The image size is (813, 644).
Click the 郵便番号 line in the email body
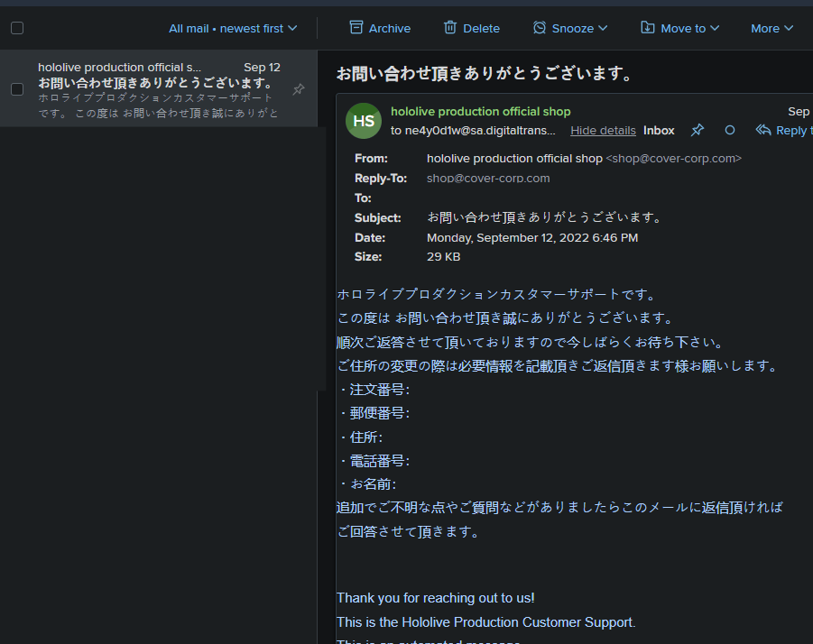pos(374,413)
